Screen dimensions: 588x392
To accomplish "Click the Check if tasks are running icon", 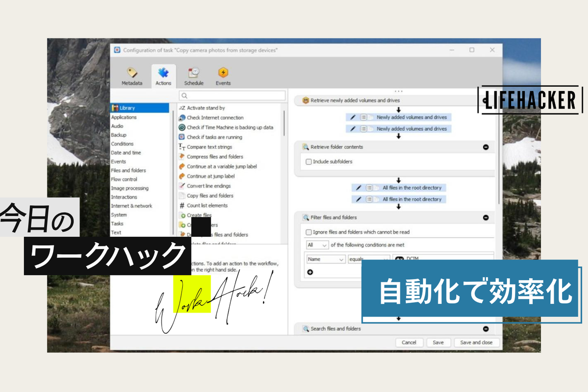I will (x=182, y=137).
